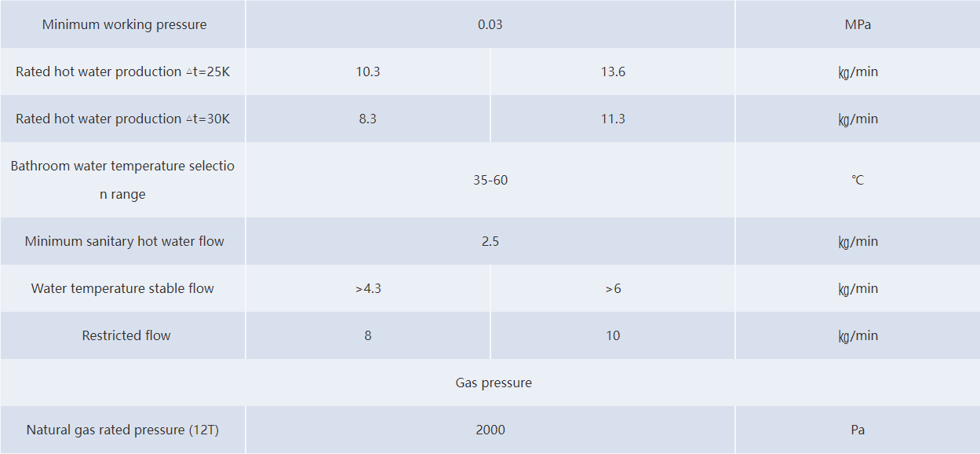This screenshot has width=980, height=454.
Task: Click the 35-60 temperature range cell
Action: 490,180
